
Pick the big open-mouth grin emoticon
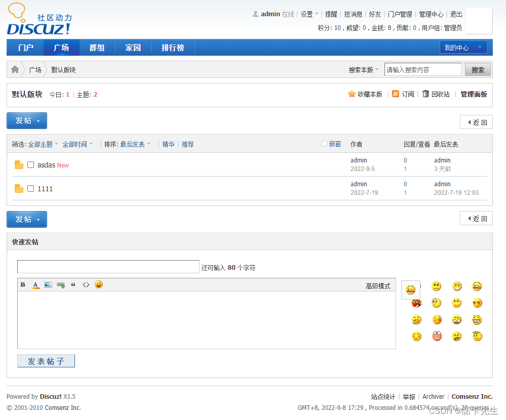click(x=457, y=286)
